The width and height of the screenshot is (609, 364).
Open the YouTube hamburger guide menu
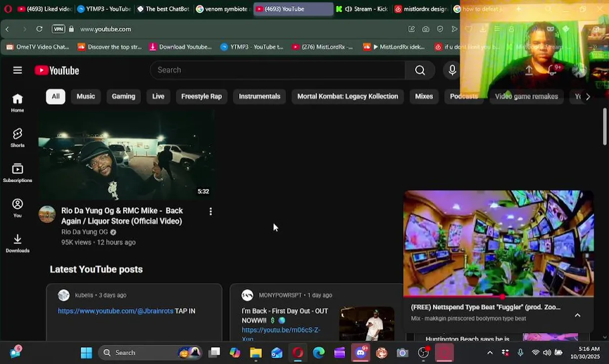coord(18,70)
